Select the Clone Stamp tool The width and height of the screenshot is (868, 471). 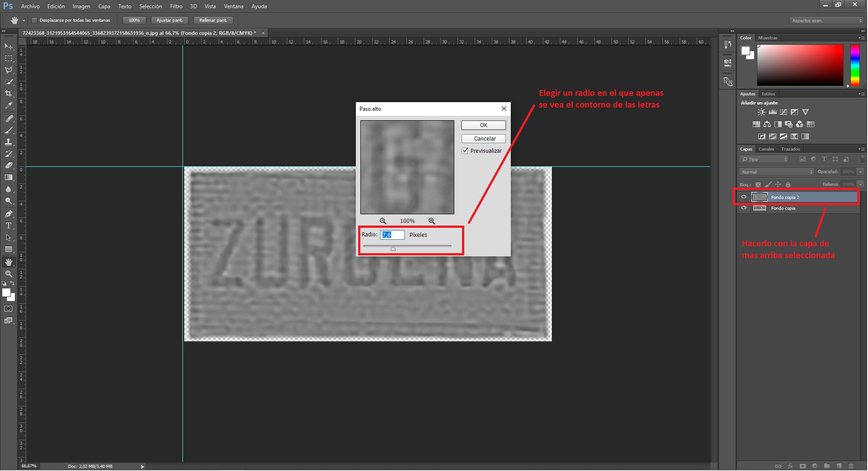click(9, 141)
